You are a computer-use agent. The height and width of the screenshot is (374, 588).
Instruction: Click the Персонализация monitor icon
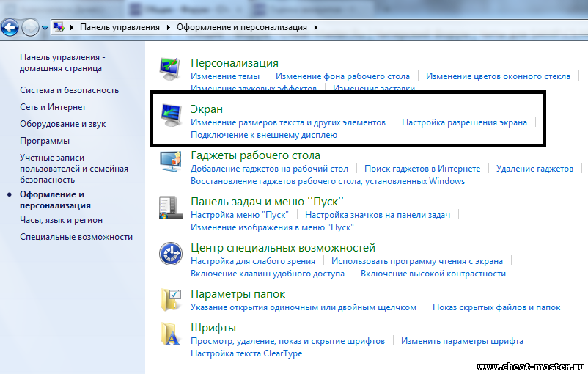[x=172, y=69]
